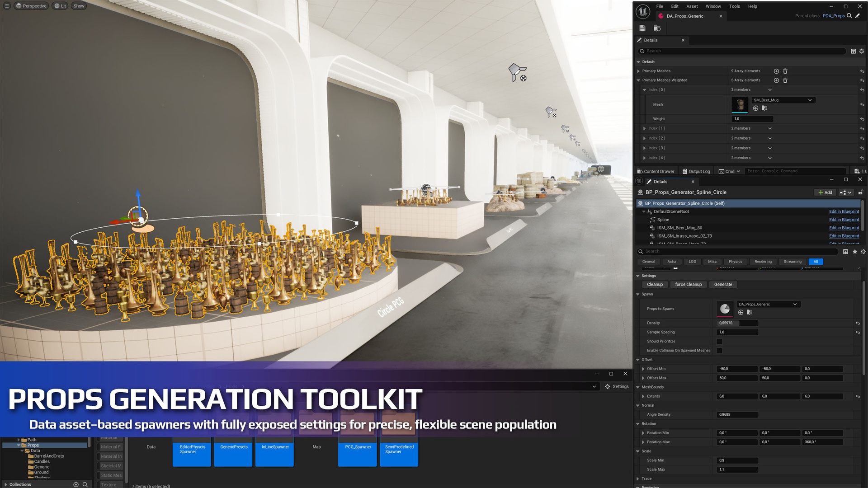The height and width of the screenshot is (488, 868).
Task: Open the viewport hamburger options menu
Action: [6, 6]
